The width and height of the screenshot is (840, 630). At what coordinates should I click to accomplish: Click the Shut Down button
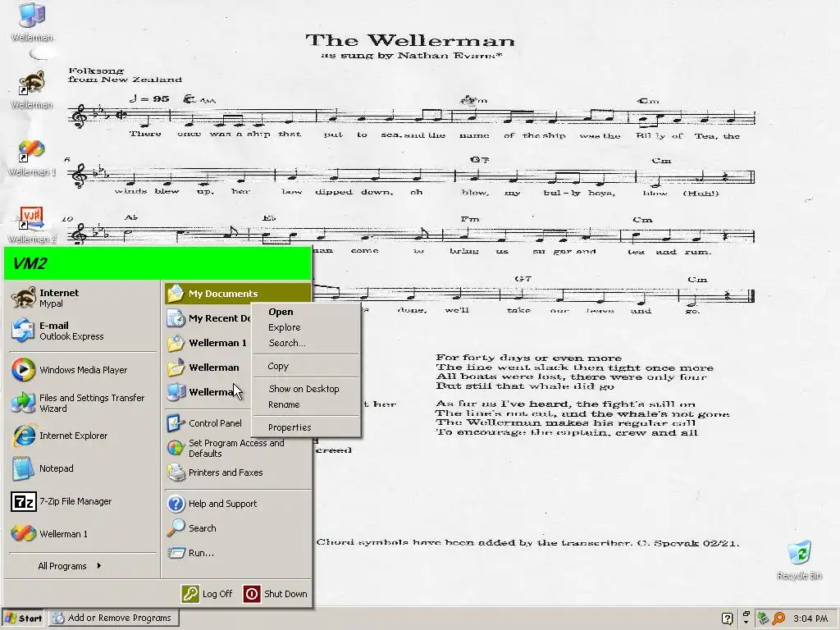[276, 594]
